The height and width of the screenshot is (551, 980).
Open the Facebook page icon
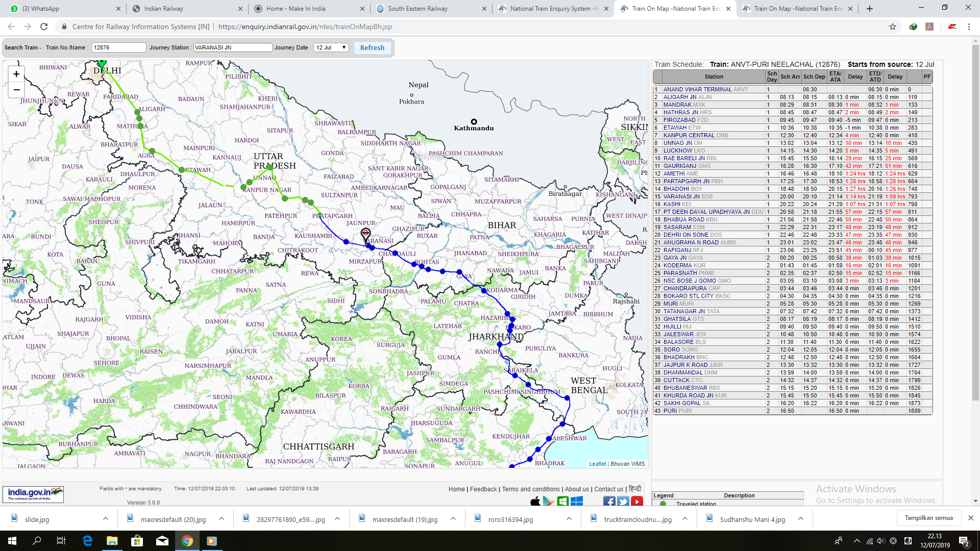coord(609,502)
